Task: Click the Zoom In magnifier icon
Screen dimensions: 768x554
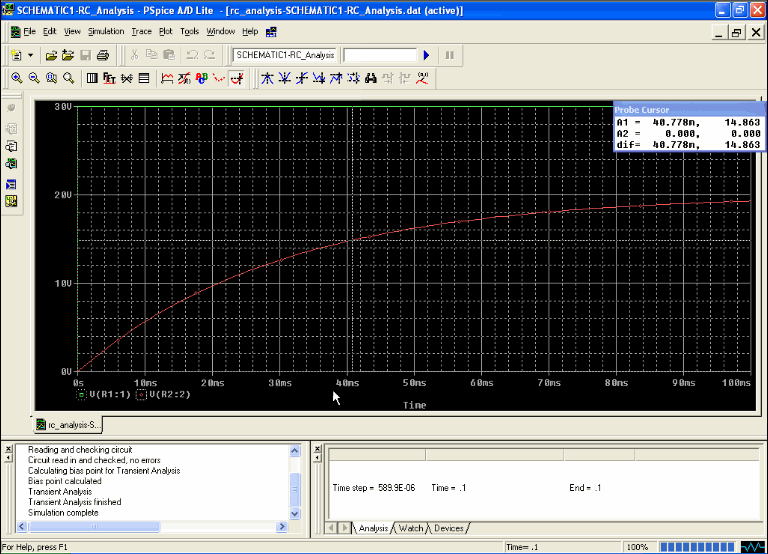Action: tap(17, 77)
